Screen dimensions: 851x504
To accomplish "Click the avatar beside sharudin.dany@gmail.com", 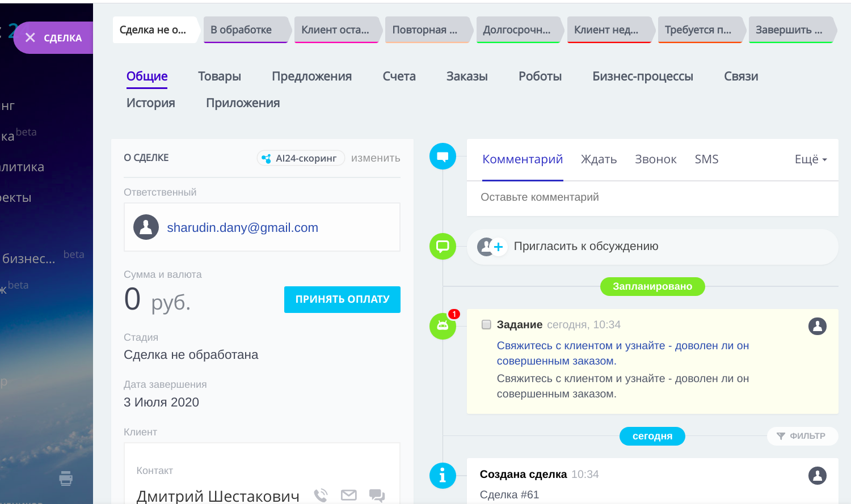I will point(146,227).
